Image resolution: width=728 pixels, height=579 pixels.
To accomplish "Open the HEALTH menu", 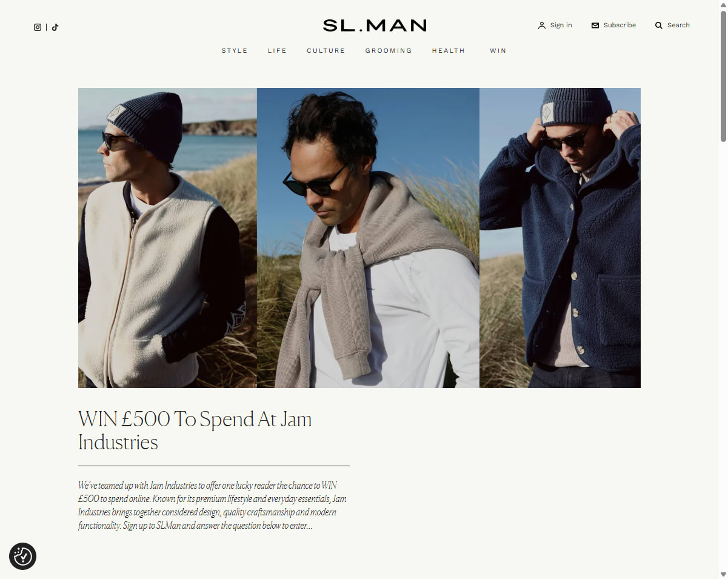I will [x=449, y=51].
